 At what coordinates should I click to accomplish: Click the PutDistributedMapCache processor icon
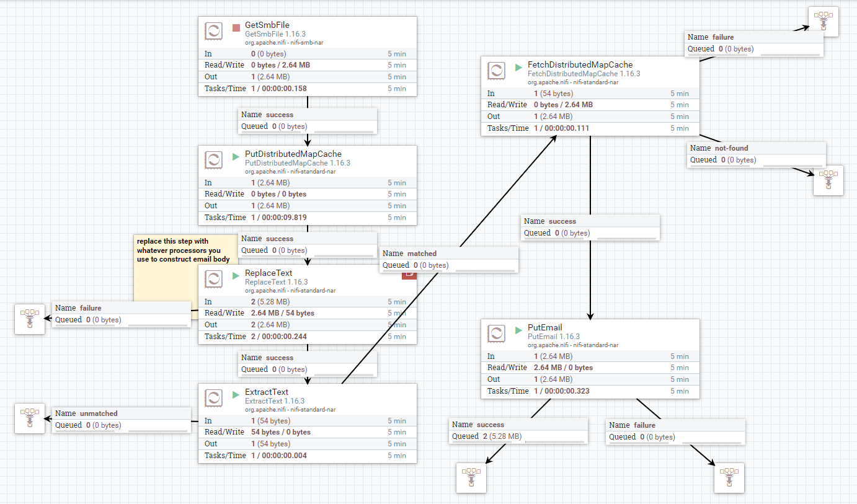[213, 160]
